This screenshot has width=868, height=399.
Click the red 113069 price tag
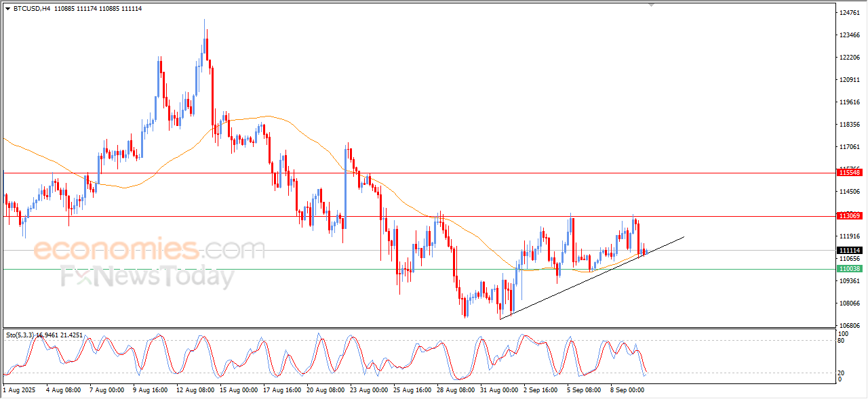(850, 216)
